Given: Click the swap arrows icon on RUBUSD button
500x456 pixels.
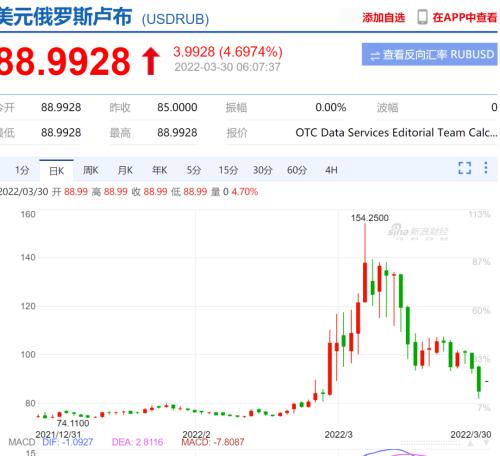Looking at the screenshot, I should pyautogui.click(x=375, y=56).
